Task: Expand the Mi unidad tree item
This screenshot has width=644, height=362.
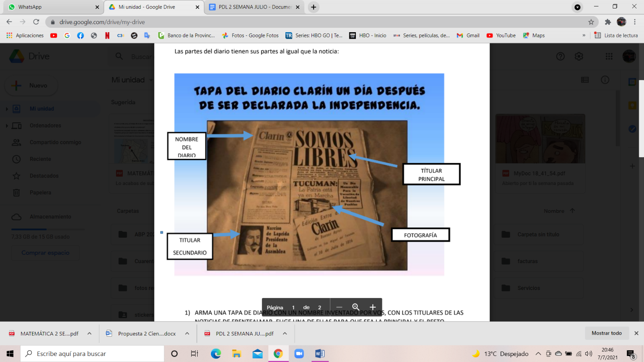Action: click(x=7, y=109)
